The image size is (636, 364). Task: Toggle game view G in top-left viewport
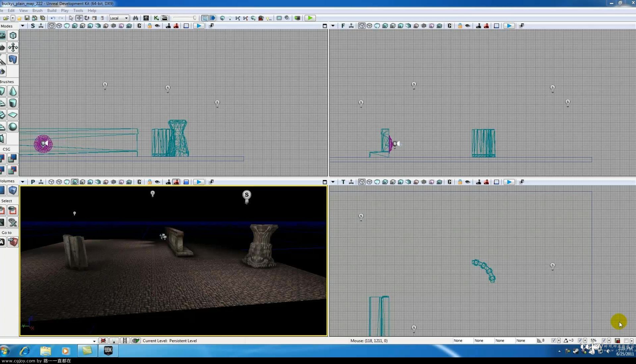point(139,26)
